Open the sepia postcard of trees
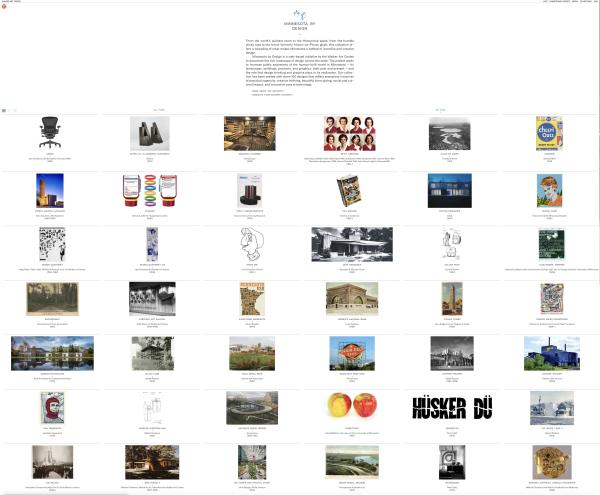The width and height of the screenshot is (600, 495). point(52,299)
